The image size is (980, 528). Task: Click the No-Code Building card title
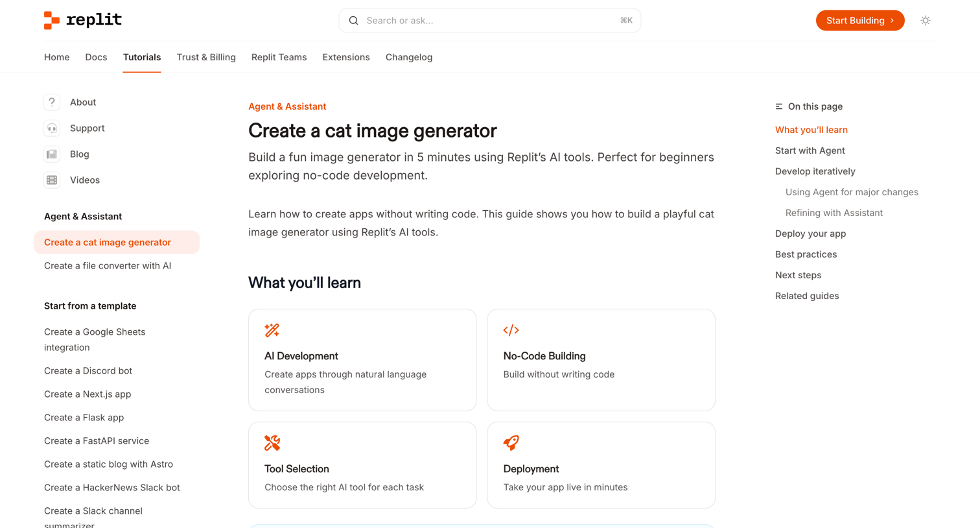tap(544, 356)
